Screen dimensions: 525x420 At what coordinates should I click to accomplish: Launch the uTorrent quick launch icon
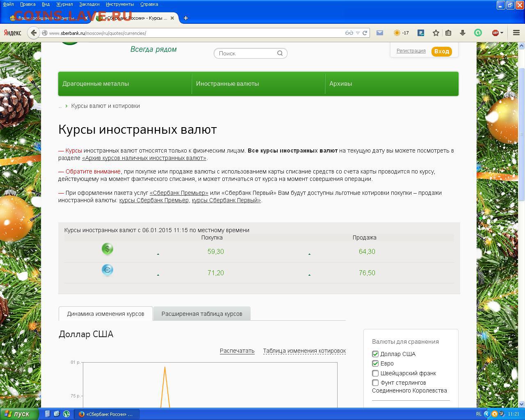point(66,414)
